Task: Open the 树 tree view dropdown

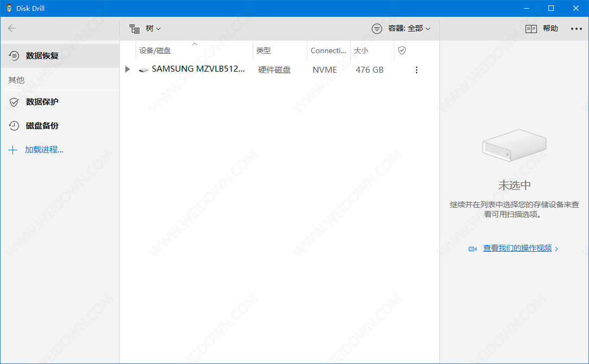Action: point(153,29)
